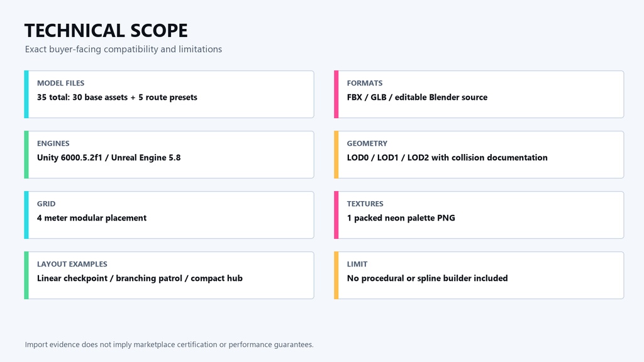Click the text 'Unity 6000.5.2f1 / Unreal Engine 5.8'
The width and height of the screenshot is (644, 362).
109,158
